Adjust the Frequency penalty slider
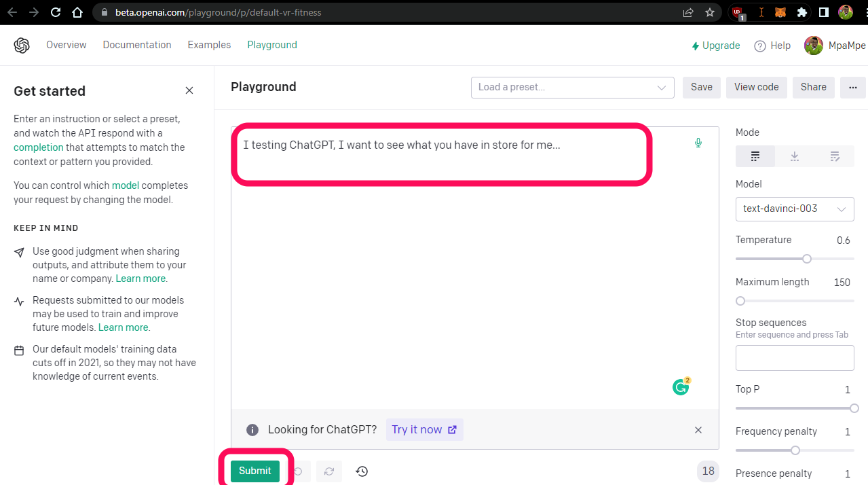This screenshot has height=485, width=868. tap(795, 450)
